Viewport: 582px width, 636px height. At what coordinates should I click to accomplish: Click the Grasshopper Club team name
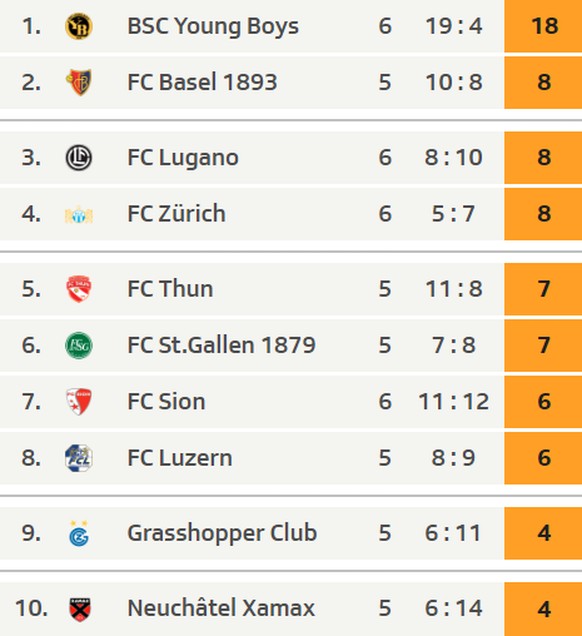tap(222, 533)
